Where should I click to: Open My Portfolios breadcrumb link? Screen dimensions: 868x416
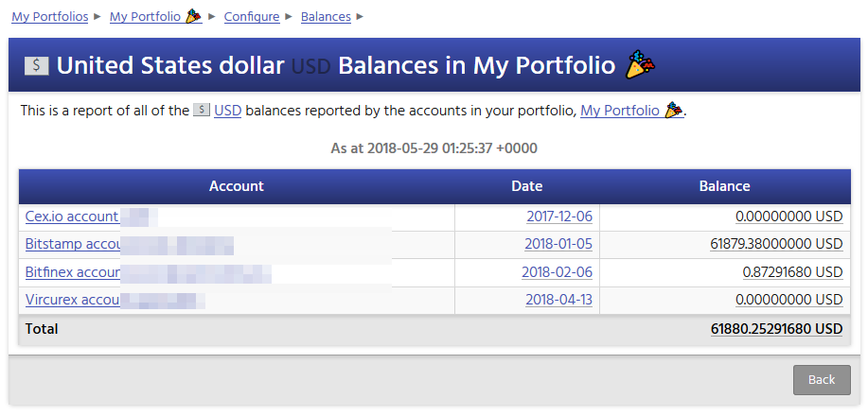point(50,17)
